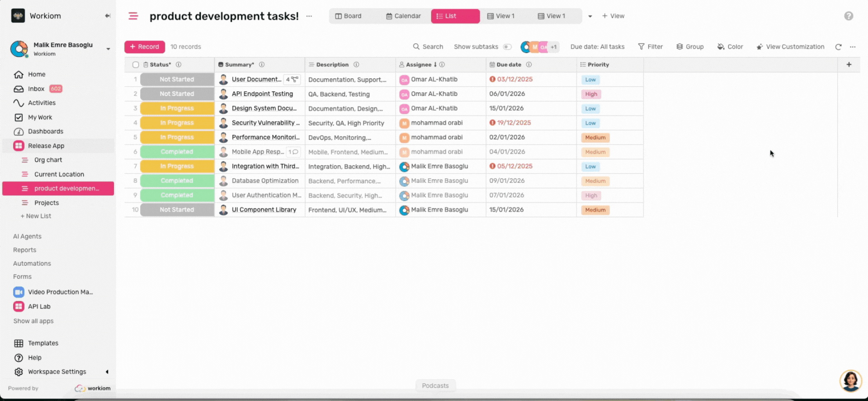Switch to the Calendar view tab
The image size is (868, 401).
[x=403, y=16]
